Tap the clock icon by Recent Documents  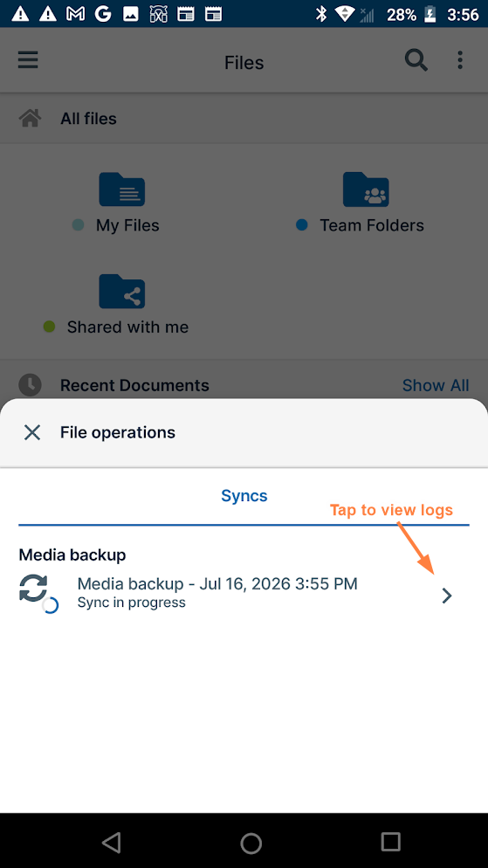30,385
